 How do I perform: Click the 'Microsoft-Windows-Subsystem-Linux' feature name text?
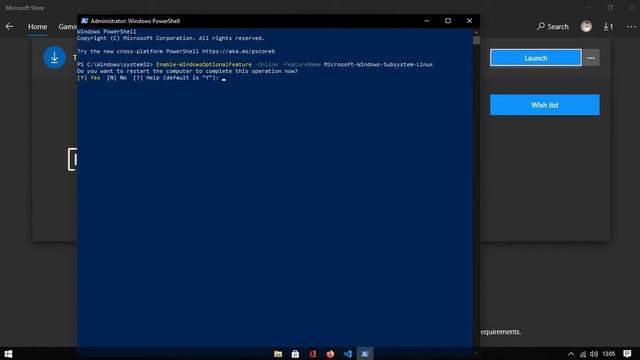point(378,64)
